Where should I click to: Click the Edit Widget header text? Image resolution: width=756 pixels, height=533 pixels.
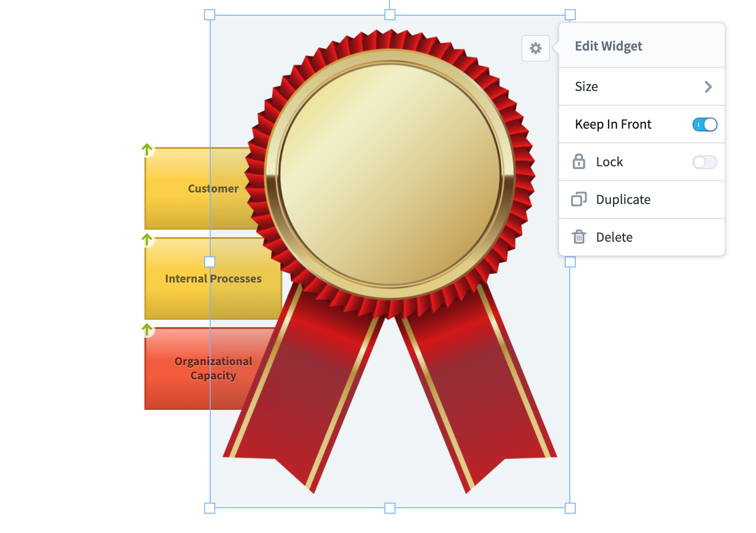(608, 46)
